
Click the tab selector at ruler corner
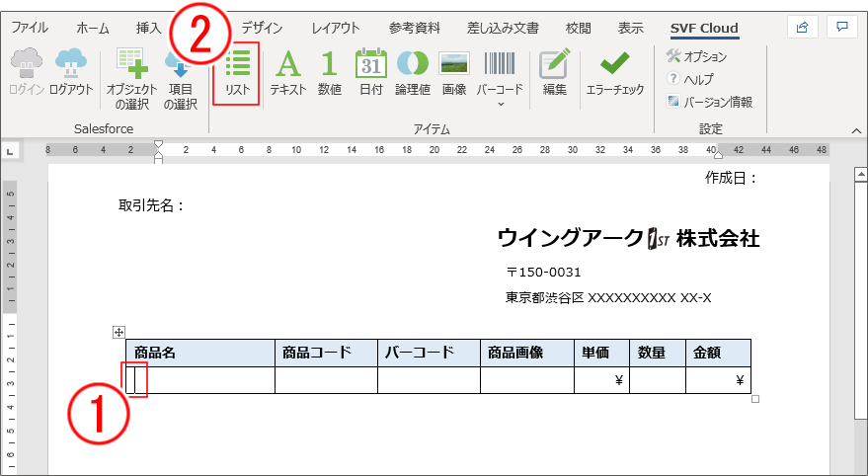coord(11,150)
